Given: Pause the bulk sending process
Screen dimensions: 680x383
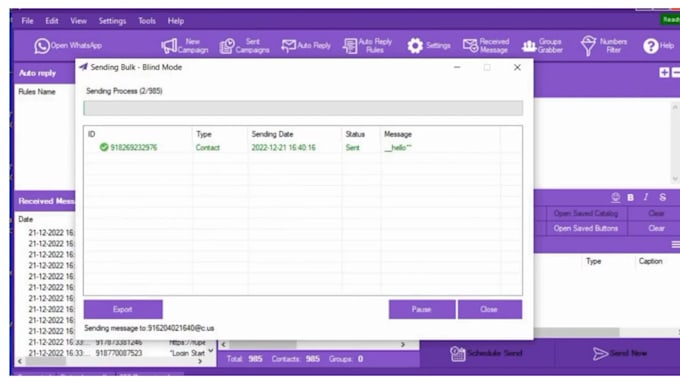Looking at the screenshot, I should pyautogui.click(x=422, y=309).
